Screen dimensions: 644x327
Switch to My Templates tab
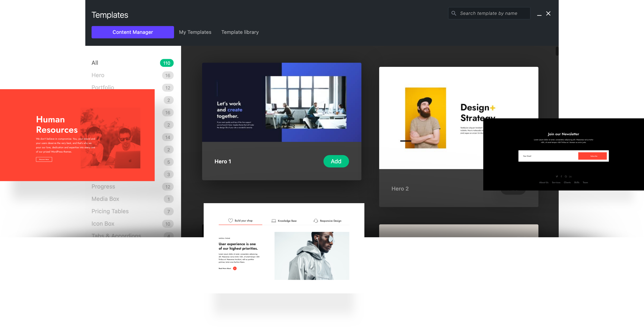pos(195,32)
